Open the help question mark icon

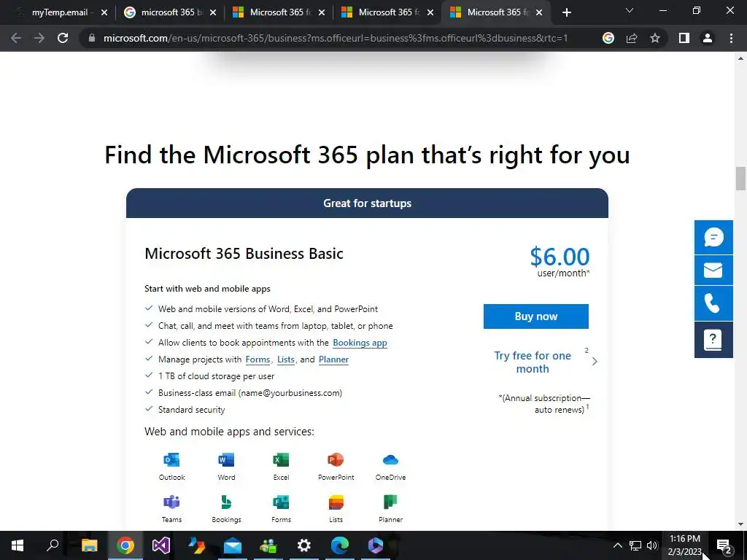coord(713,340)
